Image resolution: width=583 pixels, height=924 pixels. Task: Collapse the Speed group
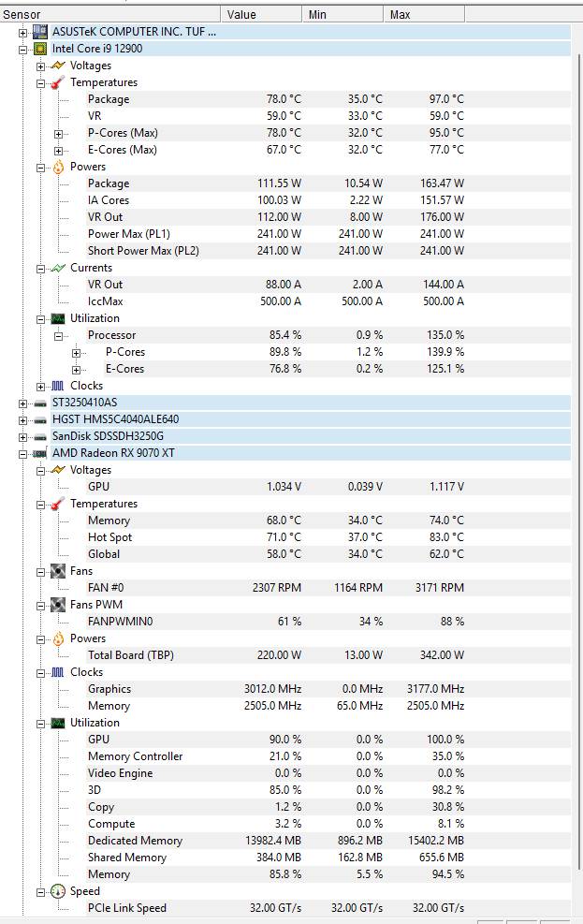pos(40,893)
